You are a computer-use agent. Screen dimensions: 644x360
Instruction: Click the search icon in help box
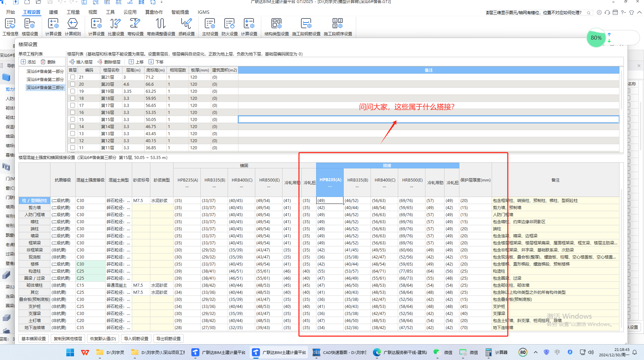(x=589, y=13)
